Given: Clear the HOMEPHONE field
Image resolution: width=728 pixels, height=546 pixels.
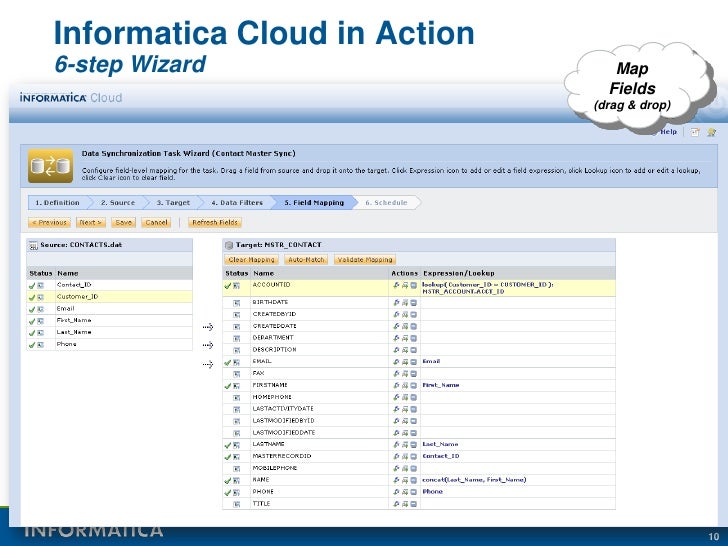Looking at the screenshot, I should pos(413,397).
